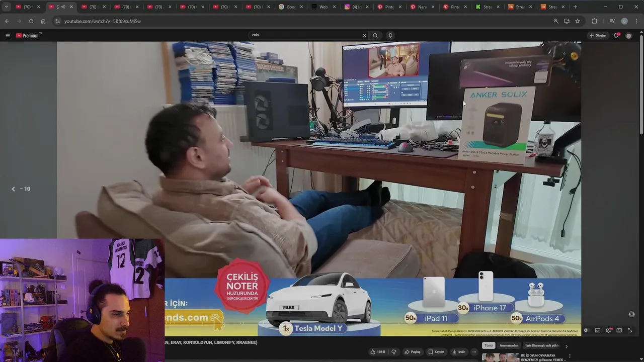Mute the audio icon on the active tab

point(63,7)
